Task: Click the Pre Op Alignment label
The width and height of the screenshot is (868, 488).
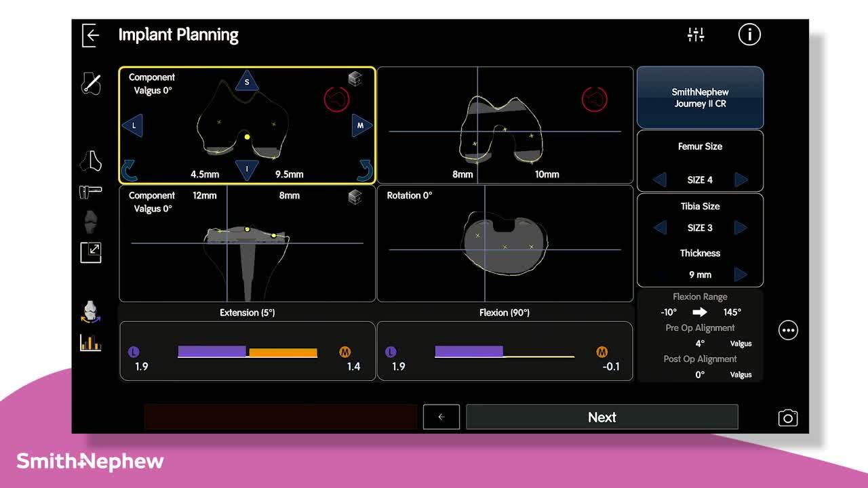Action: (x=700, y=328)
